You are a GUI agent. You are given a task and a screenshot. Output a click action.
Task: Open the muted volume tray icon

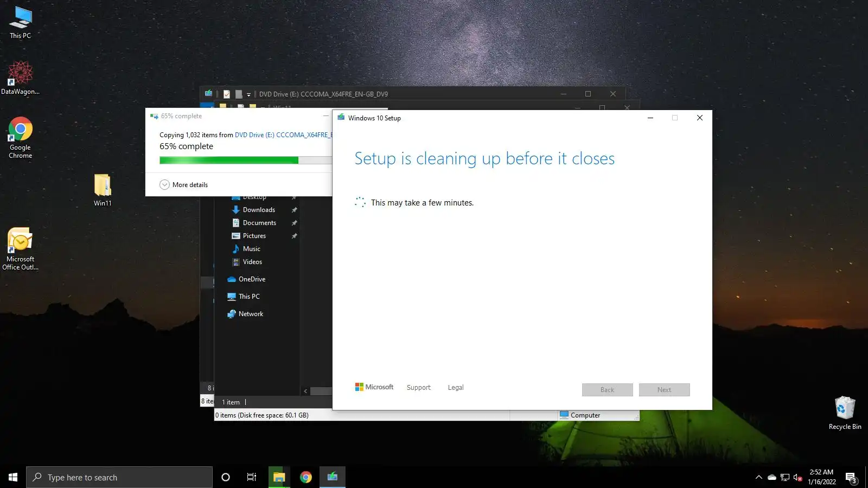(x=797, y=477)
